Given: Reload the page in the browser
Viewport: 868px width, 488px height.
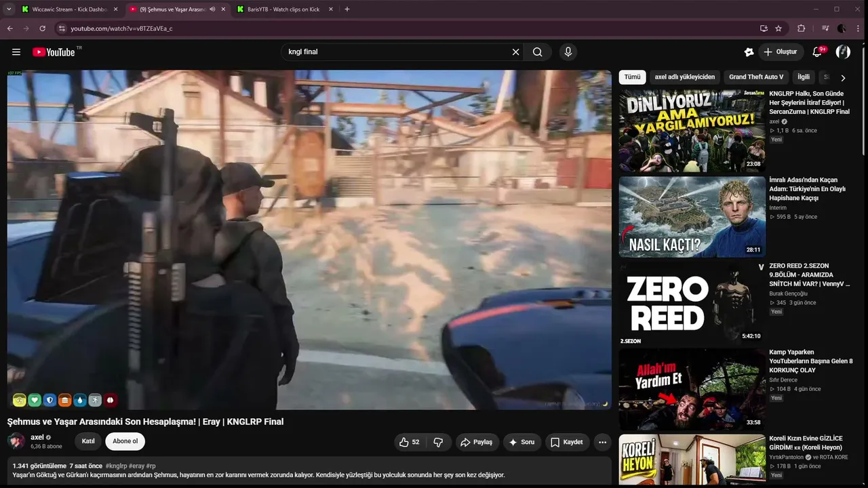Looking at the screenshot, I should click(x=43, y=28).
